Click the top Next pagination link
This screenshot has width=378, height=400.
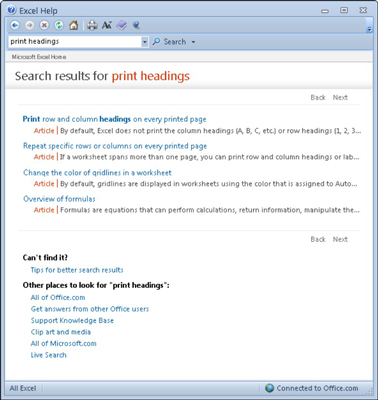[340, 97]
